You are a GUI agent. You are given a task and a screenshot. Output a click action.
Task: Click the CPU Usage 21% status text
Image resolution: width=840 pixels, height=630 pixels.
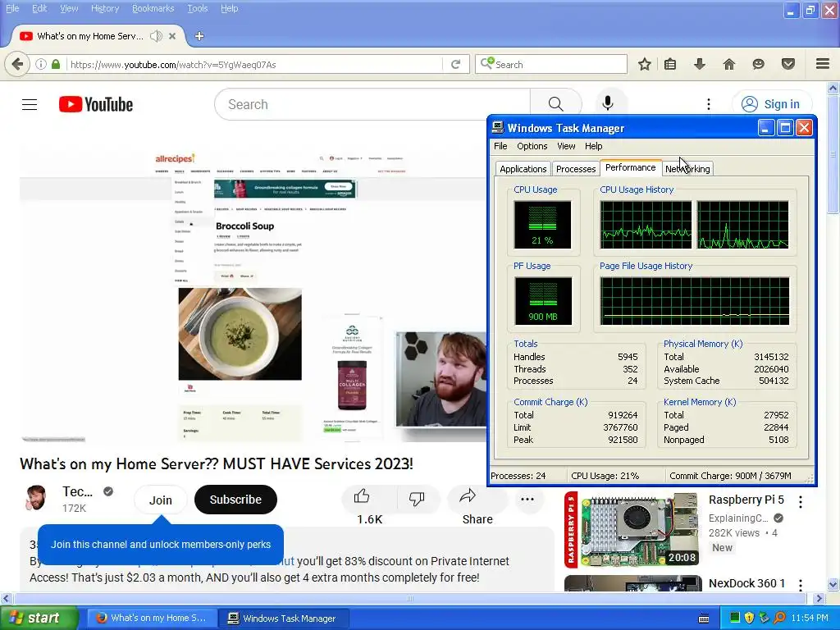(x=605, y=476)
